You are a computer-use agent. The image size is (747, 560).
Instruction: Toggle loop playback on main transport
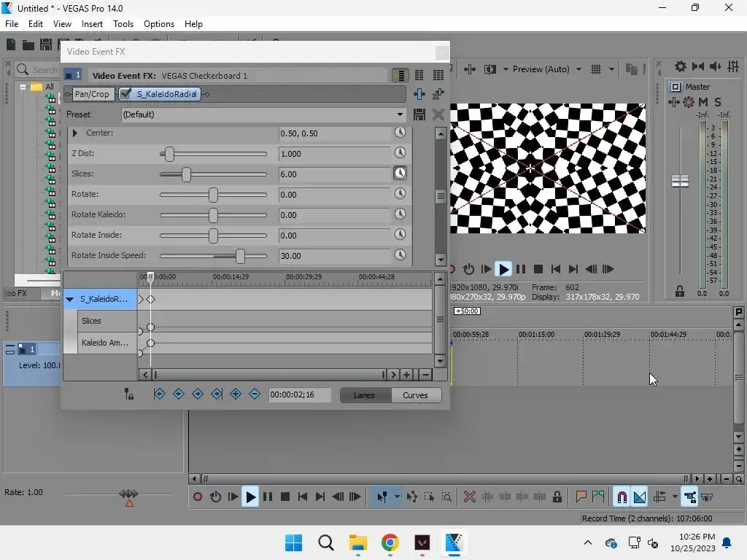pyautogui.click(x=215, y=497)
